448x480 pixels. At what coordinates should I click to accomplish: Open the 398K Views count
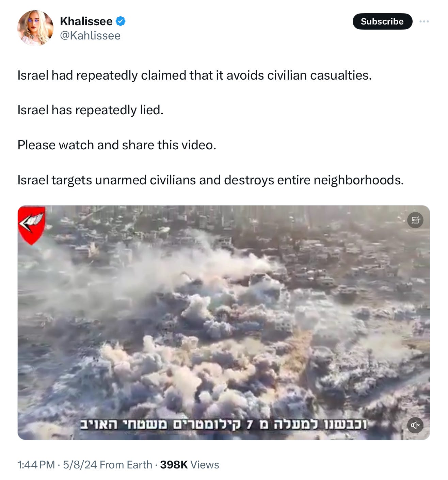pos(190,465)
